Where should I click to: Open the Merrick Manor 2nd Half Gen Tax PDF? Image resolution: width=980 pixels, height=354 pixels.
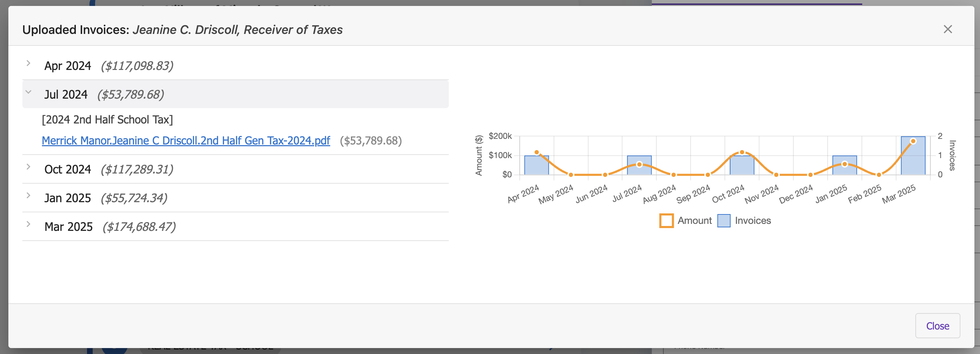coord(186,141)
